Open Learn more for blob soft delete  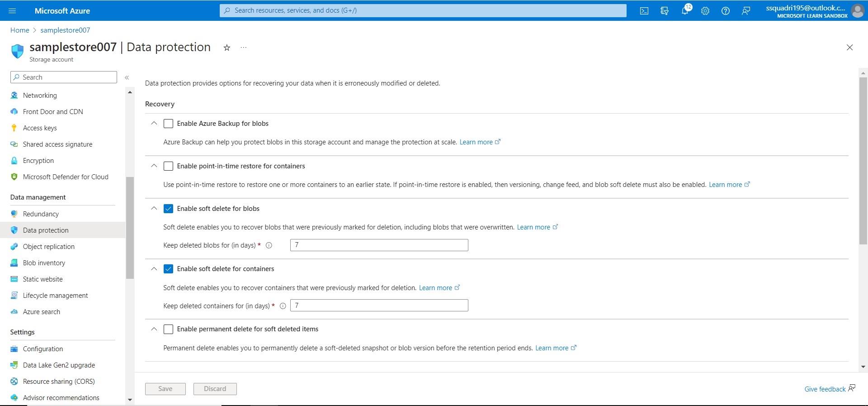[538, 227]
